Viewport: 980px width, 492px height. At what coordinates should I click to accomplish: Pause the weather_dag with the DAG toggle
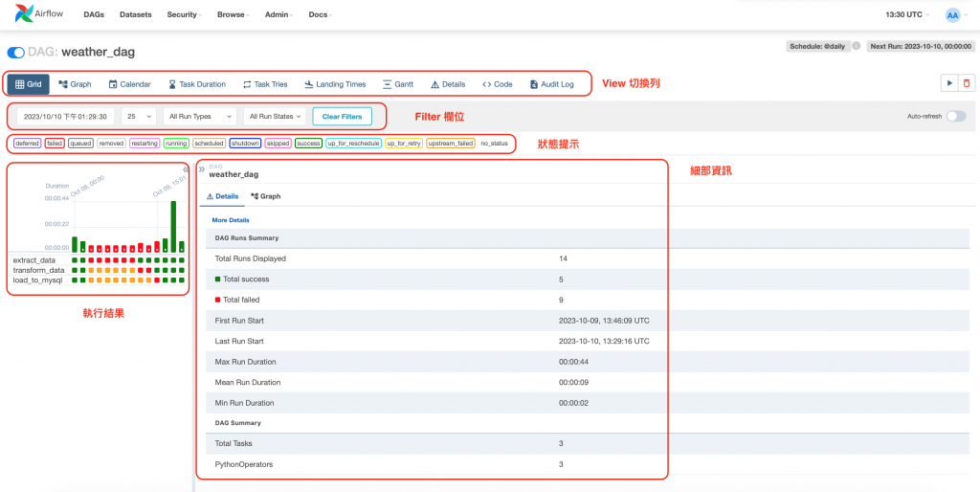[x=15, y=53]
